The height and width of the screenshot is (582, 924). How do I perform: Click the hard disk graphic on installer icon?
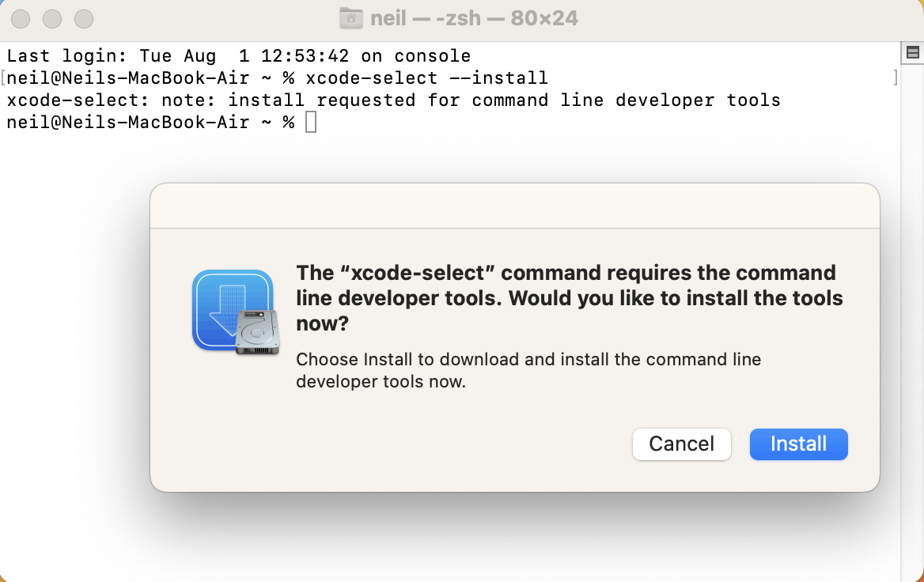click(x=258, y=333)
